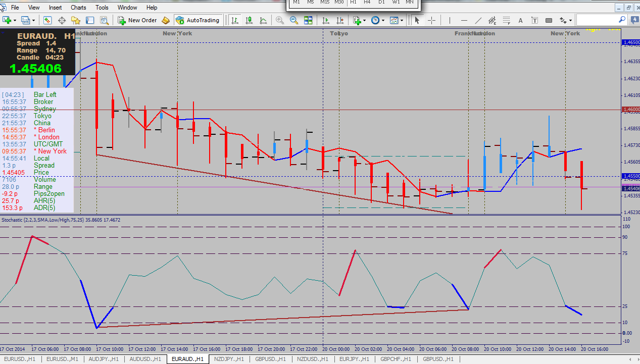
Task: Click the New Order button
Action: [x=137, y=20]
